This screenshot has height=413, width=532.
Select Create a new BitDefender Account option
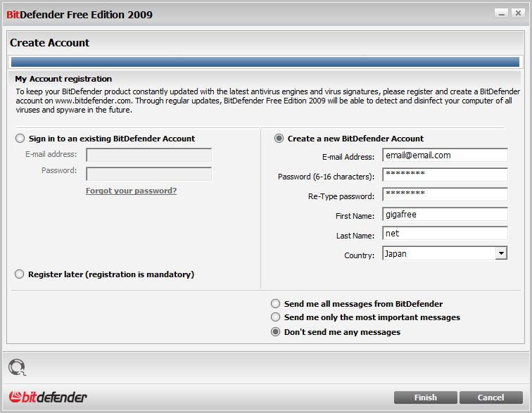(279, 139)
